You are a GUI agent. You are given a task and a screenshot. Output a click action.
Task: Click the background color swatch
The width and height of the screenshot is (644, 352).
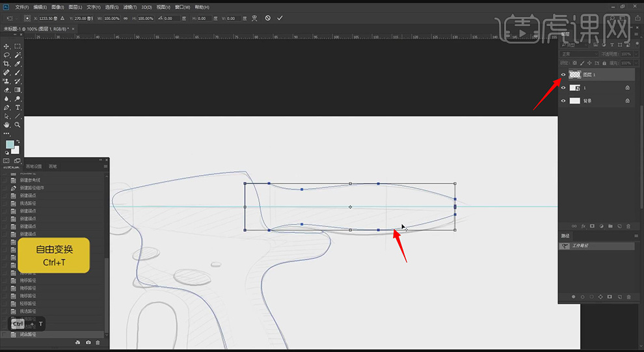click(x=16, y=150)
